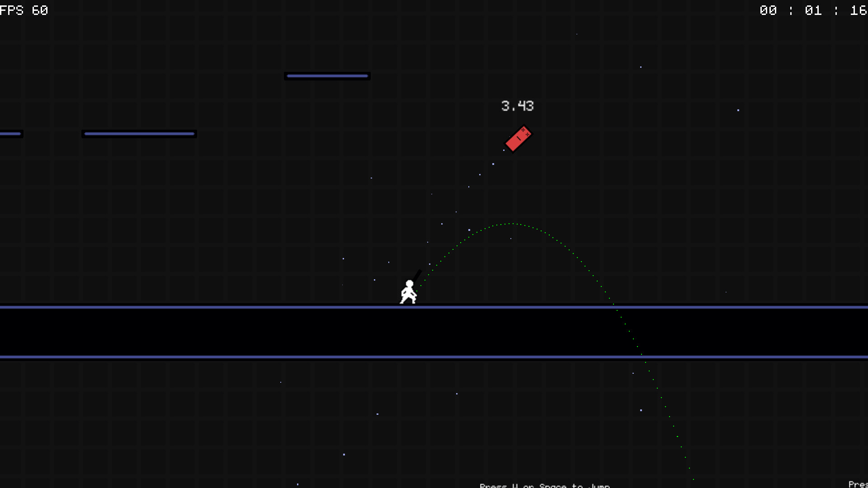Click the red tilted enemy block
This screenshot has width=868, height=488.
519,139
